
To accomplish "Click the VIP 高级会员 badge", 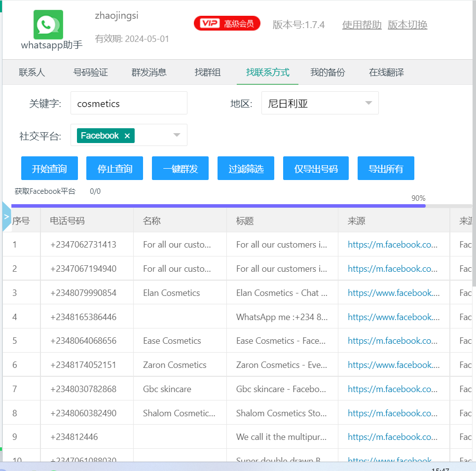I will (227, 24).
